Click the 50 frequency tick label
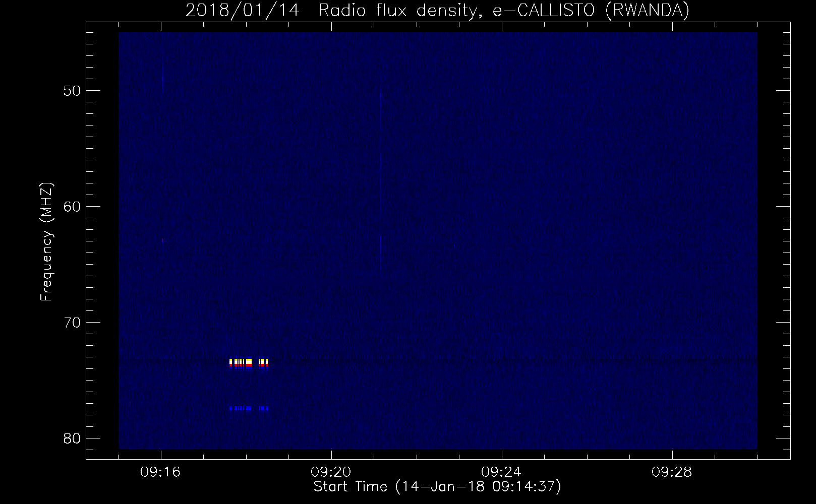 click(73, 91)
